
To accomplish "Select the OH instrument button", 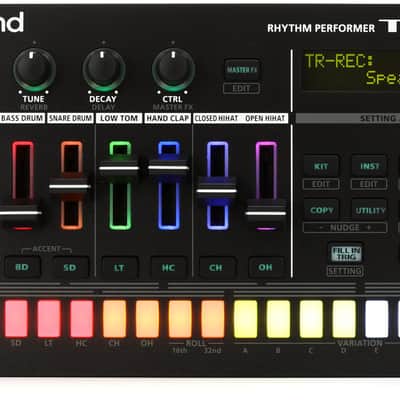I will tap(265, 267).
